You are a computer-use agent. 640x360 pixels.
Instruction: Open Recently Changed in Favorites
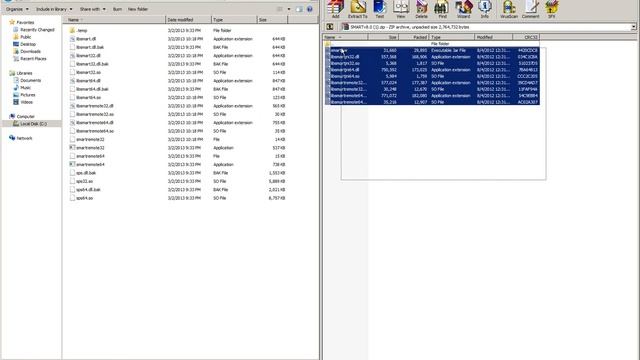click(33, 30)
